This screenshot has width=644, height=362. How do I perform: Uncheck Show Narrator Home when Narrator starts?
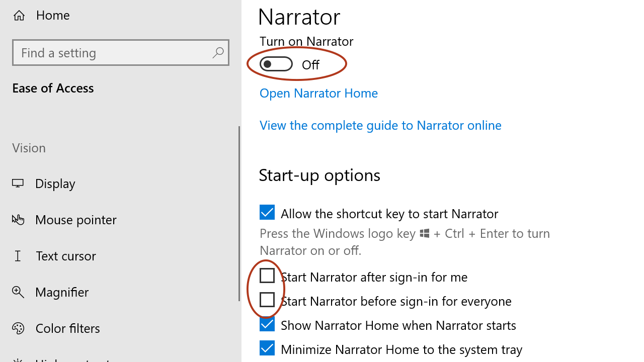pos(267,324)
